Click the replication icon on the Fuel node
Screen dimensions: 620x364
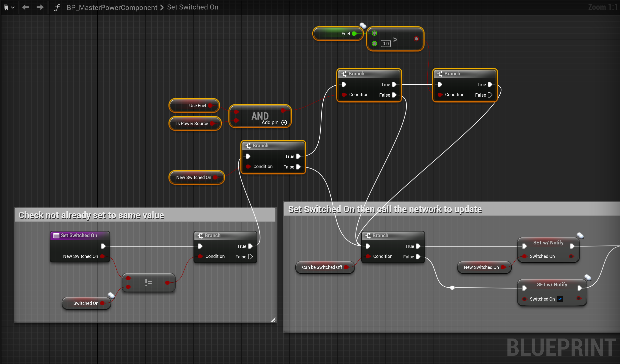[363, 25]
